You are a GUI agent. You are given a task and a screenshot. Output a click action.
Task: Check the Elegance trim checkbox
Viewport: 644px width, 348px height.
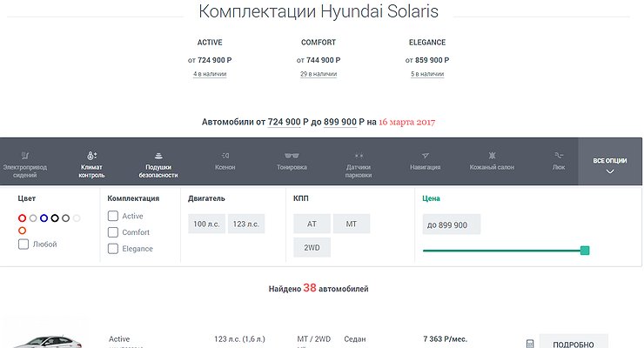click(113, 249)
